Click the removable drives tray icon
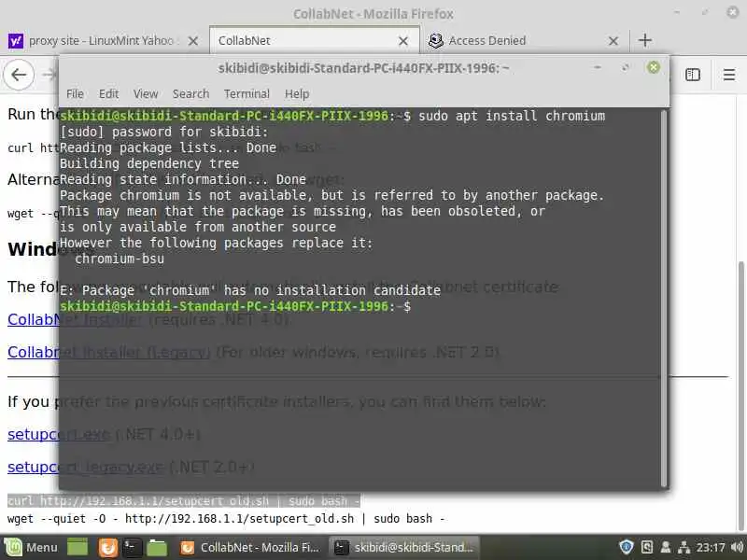 click(647, 547)
